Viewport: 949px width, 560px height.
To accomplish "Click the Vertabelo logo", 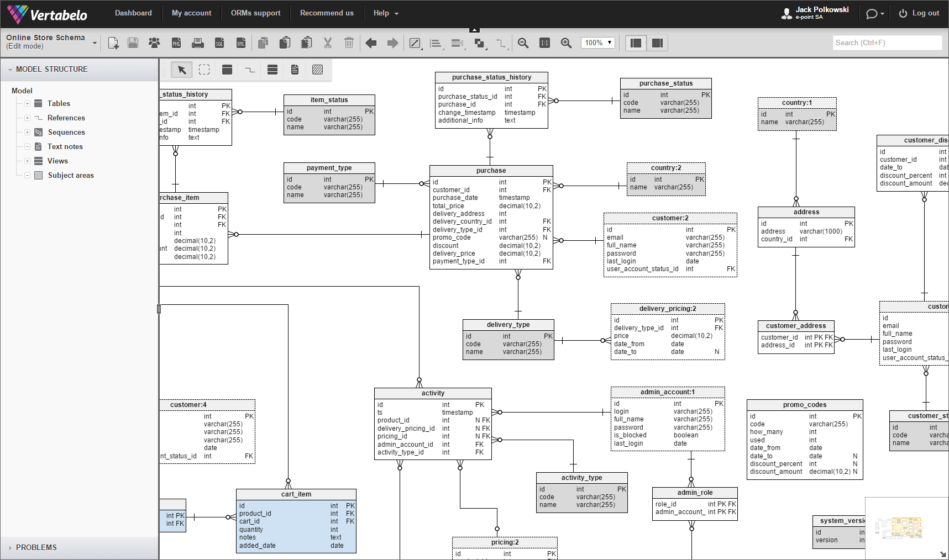I will tap(48, 14).
